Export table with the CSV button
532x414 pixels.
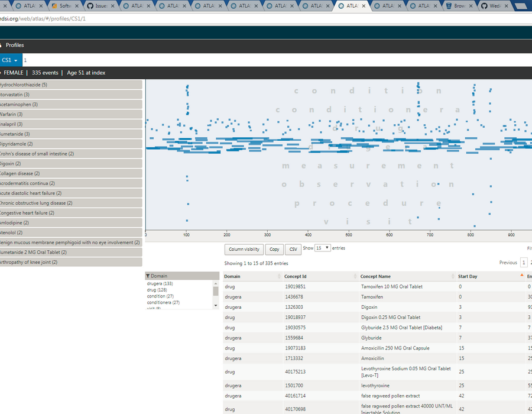pyautogui.click(x=293, y=250)
